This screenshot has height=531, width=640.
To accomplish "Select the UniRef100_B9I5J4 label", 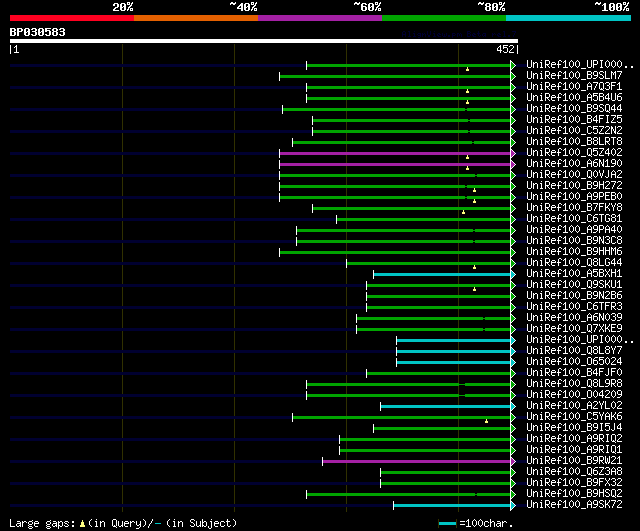I will tap(574, 428).
